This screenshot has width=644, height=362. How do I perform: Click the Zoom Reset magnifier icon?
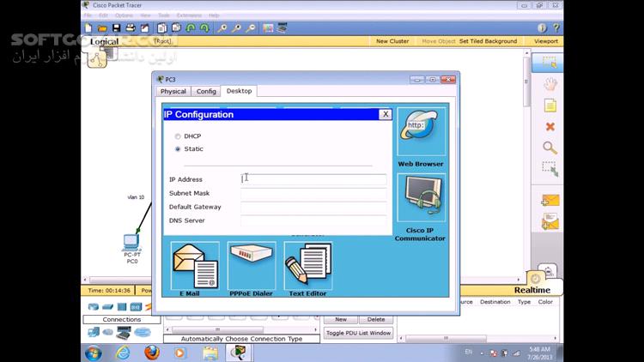[237, 28]
